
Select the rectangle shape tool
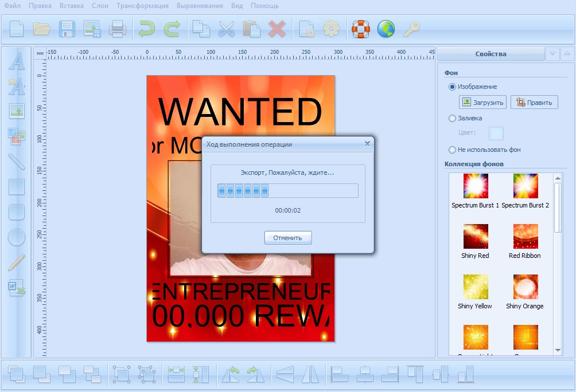pos(17,187)
